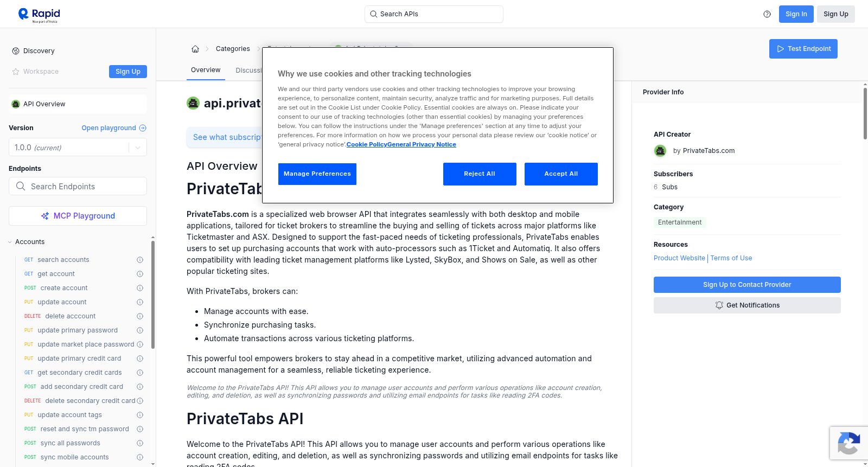Click the PrivateTabs.com creator name
868x467 pixels.
point(709,151)
